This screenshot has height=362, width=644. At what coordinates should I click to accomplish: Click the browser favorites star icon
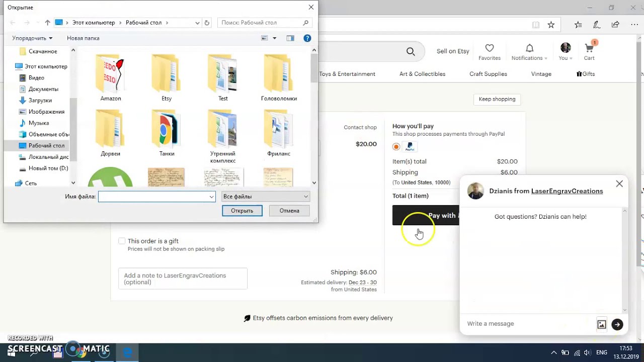coord(551,25)
